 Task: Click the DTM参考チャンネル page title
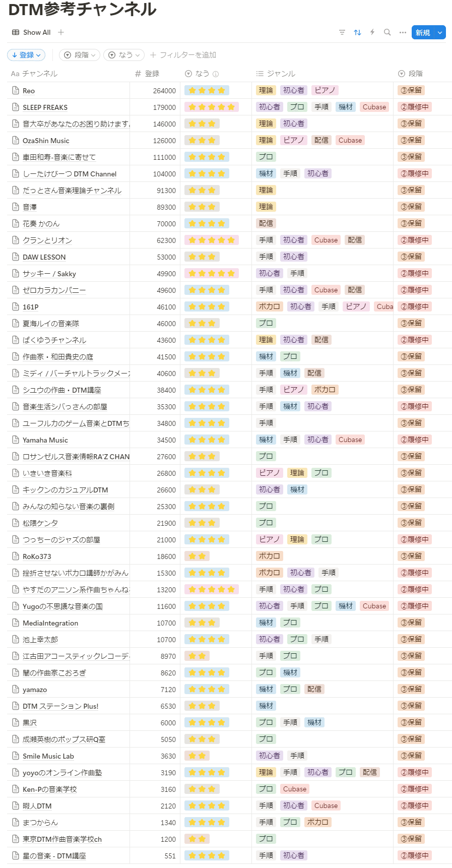pos(82,9)
